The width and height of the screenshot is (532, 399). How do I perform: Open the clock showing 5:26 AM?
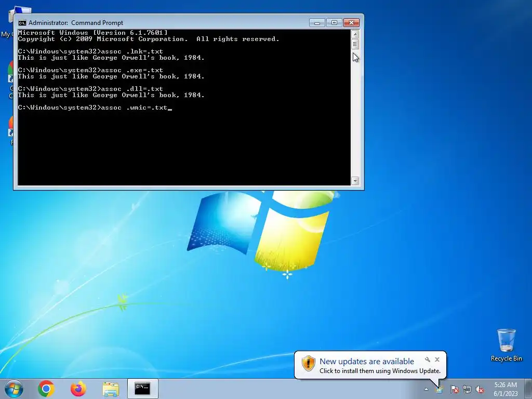506,389
